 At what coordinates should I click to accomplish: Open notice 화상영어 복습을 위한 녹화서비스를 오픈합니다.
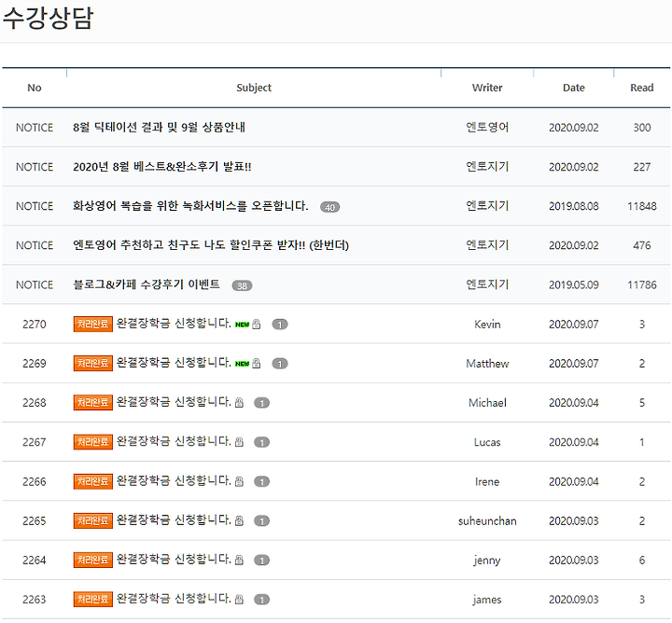[190, 206]
